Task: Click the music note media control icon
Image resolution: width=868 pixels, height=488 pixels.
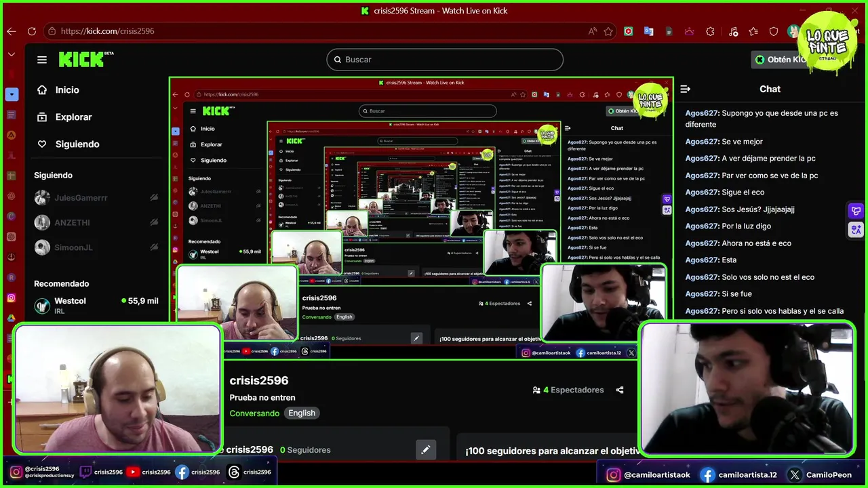Action: tap(733, 31)
